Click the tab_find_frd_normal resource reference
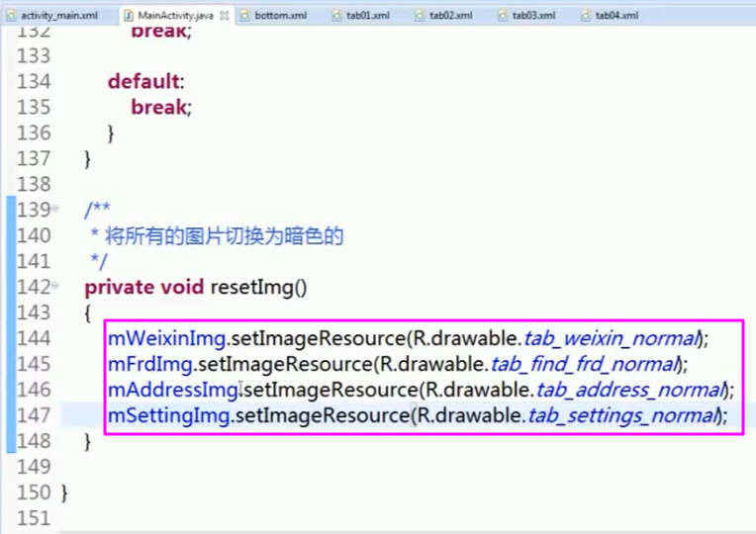Screen dimensions: 756x534 click(585, 364)
